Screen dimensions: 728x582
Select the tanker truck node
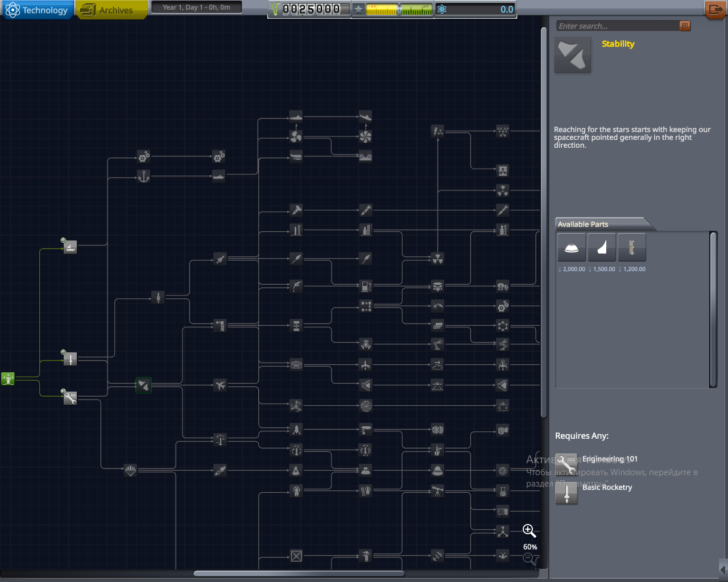(503, 286)
